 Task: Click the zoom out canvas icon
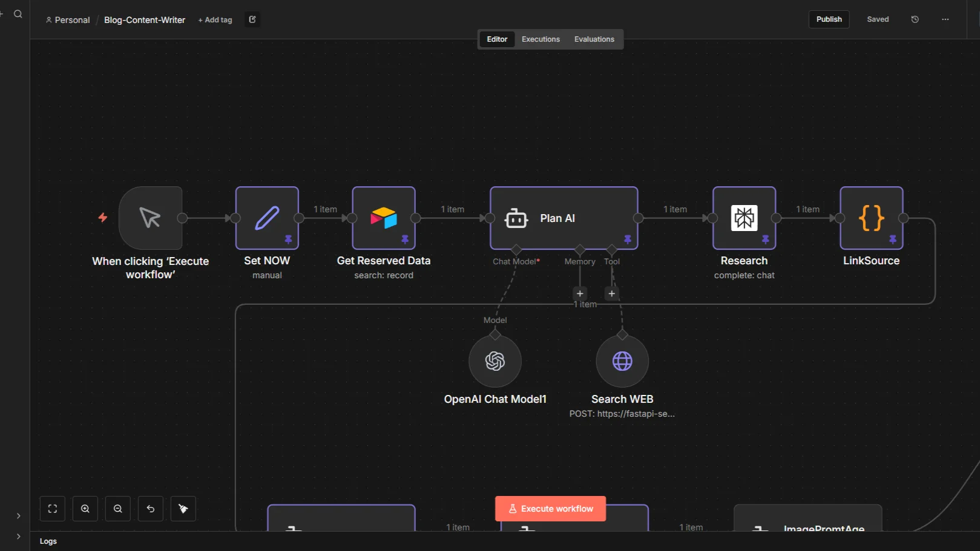click(x=118, y=509)
